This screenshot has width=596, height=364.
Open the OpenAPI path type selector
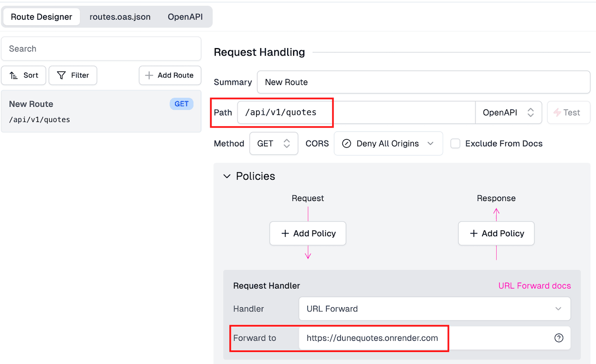point(508,112)
